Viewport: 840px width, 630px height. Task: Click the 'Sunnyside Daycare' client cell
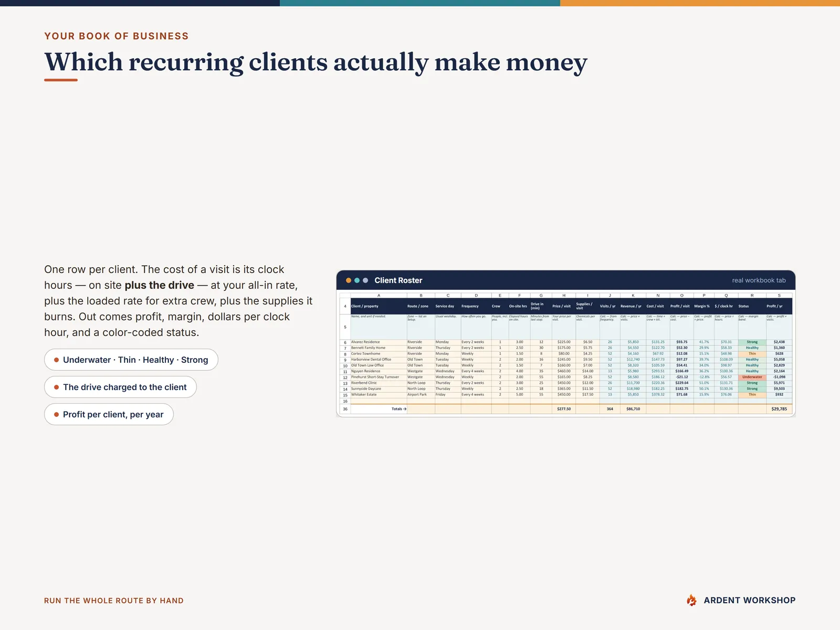click(378, 389)
